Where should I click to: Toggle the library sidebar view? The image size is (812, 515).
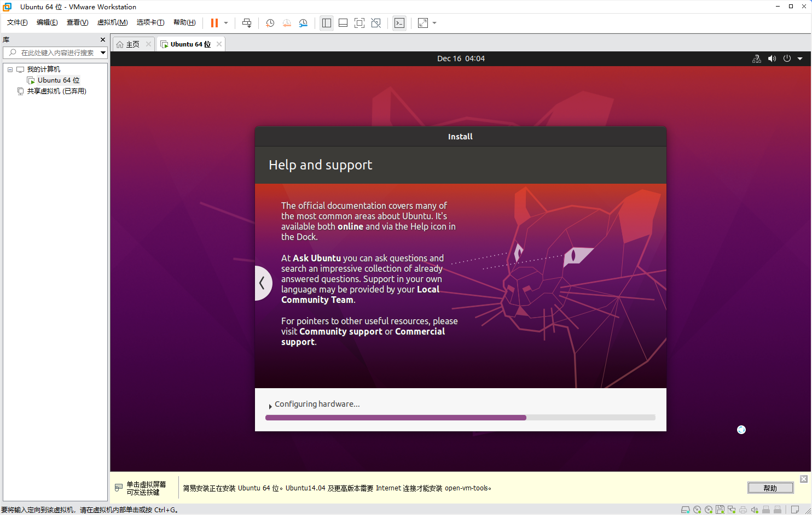[x=327, y=23]
